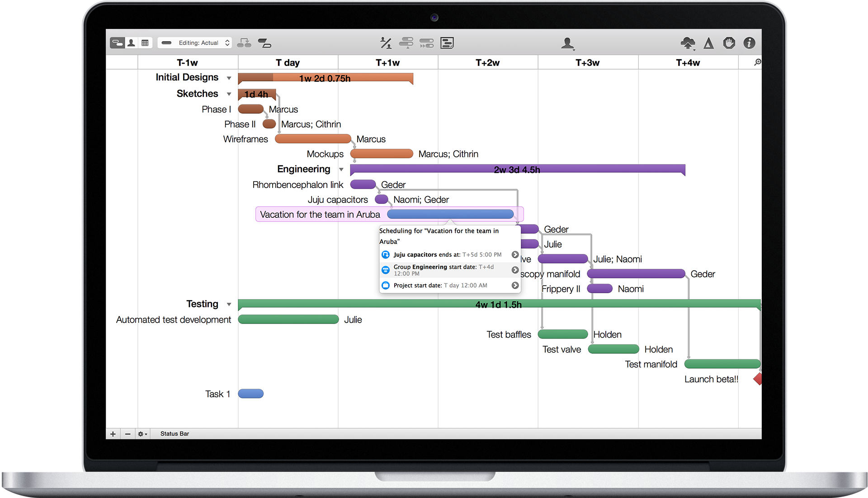Click the Frippery II task bar
This screenshot has width=868, height=498.
pyautogui.click(x=600, y=289)
